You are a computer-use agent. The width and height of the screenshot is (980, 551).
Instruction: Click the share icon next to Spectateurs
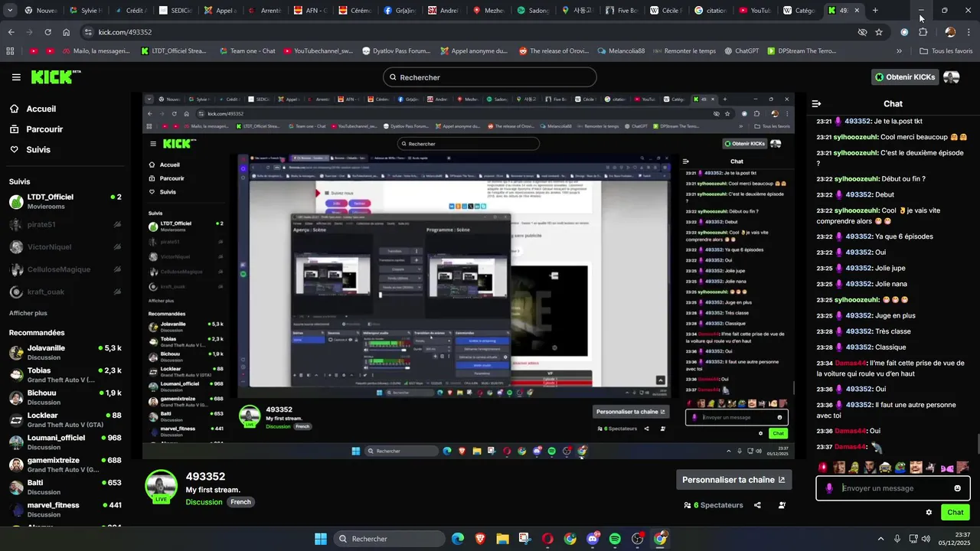tap(757, 505)
